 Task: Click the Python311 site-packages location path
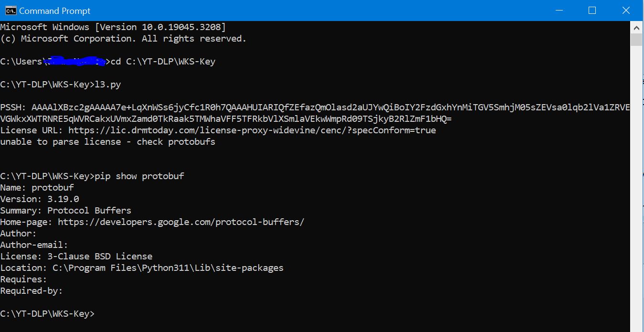(x=168, y=268)
